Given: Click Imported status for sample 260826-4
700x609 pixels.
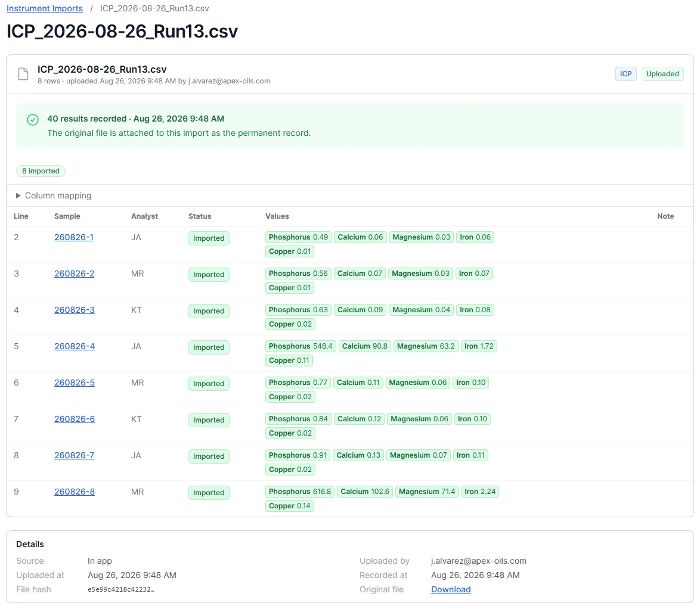Looking at the screenshot, I should [x=209, y=347].
